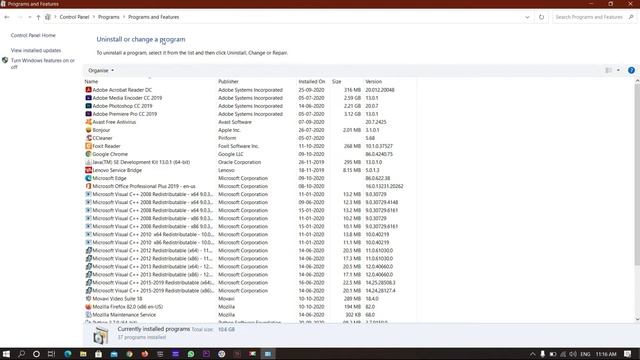Select Microsoft Visual C++ 2012 Redistributable (x86) row
The image size is (640, 360).
tap(250, 259)
